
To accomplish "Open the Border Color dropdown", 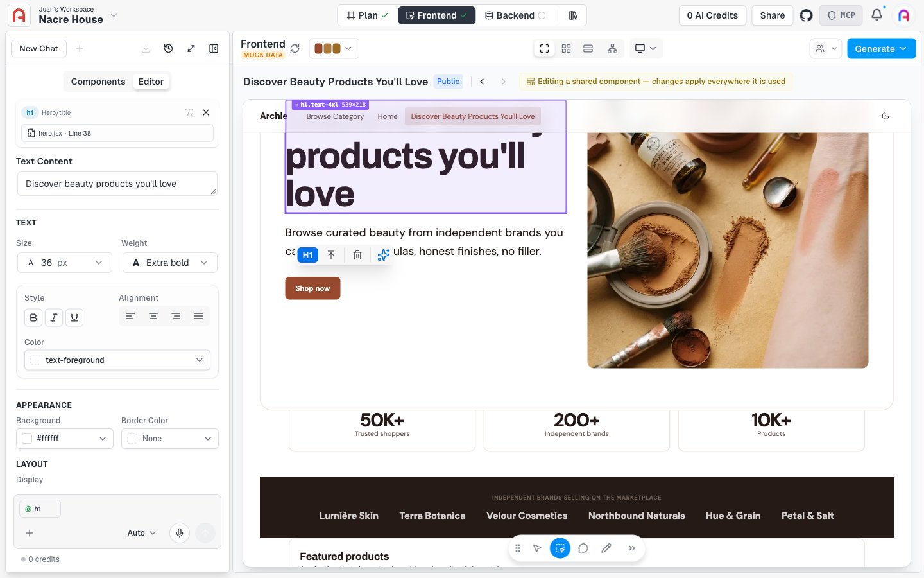I will 170,439.
